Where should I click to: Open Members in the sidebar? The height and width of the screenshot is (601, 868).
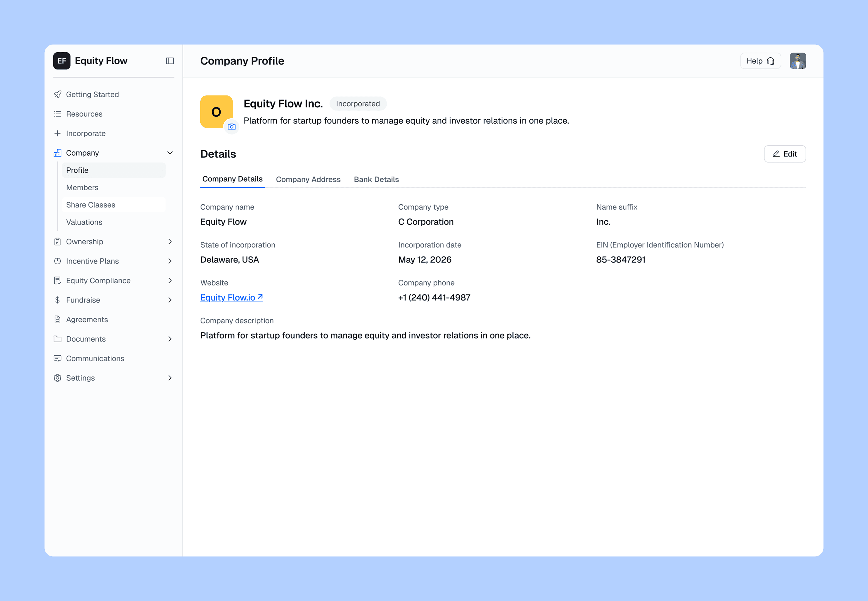[113, 188]
